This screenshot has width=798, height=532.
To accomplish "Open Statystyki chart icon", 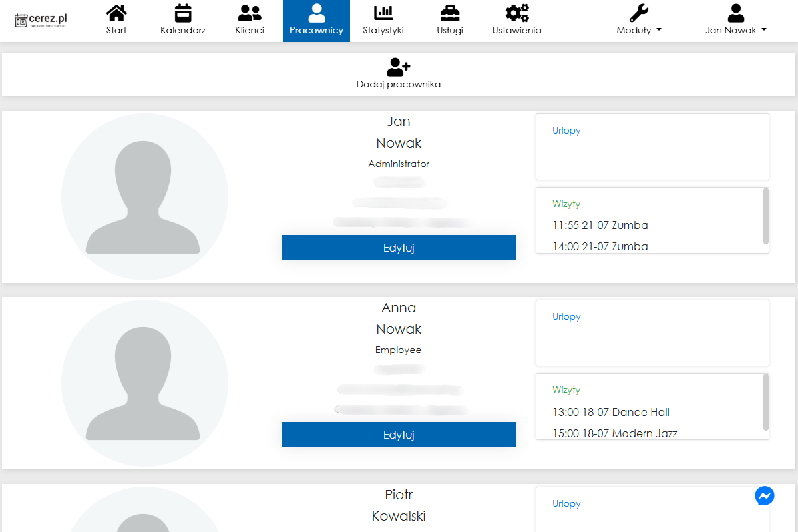I will [383, 13].
